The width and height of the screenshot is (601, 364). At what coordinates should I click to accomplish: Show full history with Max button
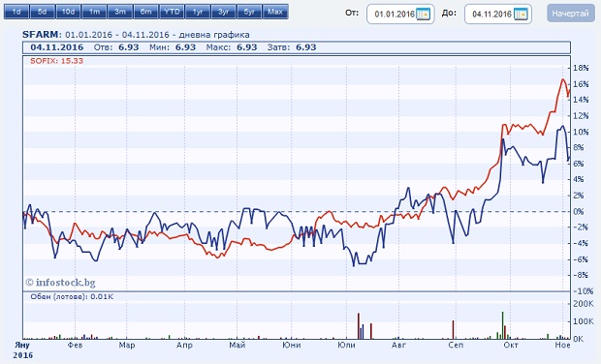point(275,12)
